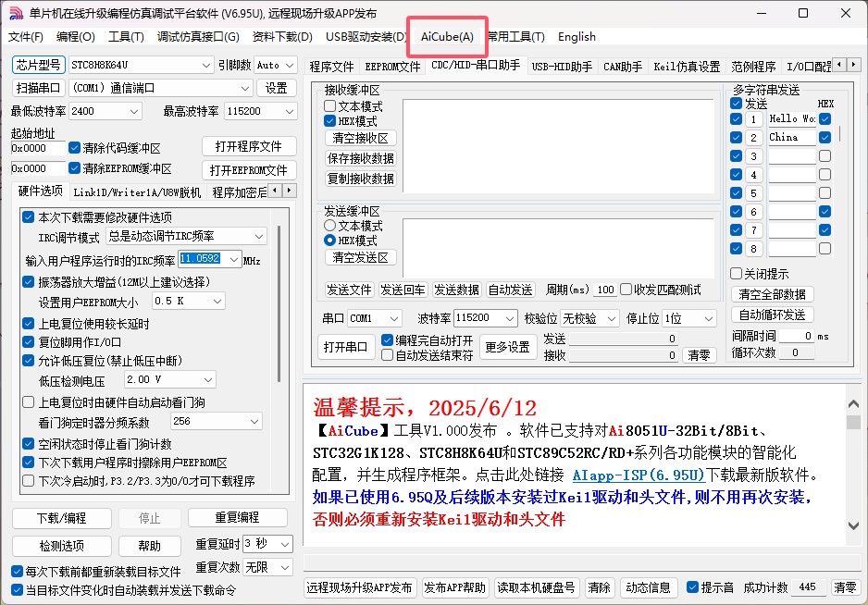
Task: Switch language via English menu
Action: tap(577, 36)
